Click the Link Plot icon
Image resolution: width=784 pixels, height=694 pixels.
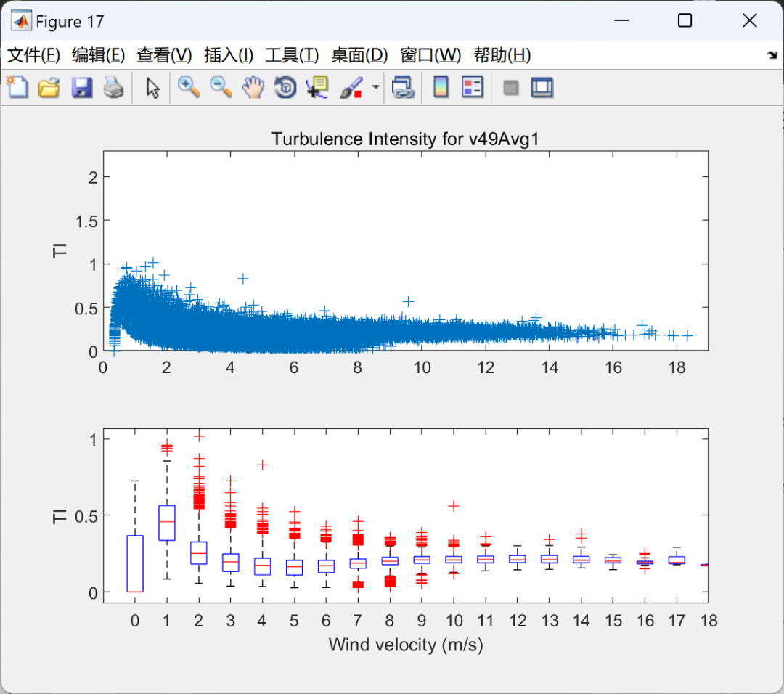(403, 88)
